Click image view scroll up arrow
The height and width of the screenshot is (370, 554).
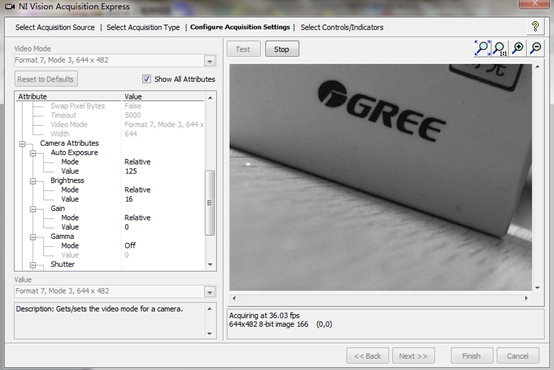[x=537, y=66]
